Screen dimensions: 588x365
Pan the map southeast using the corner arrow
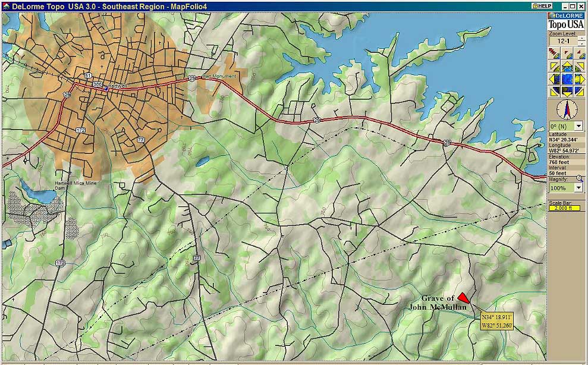[x=579, y=91]
